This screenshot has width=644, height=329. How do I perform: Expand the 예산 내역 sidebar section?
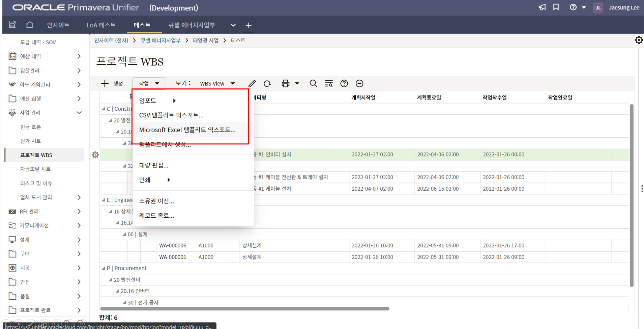point(79,56)
